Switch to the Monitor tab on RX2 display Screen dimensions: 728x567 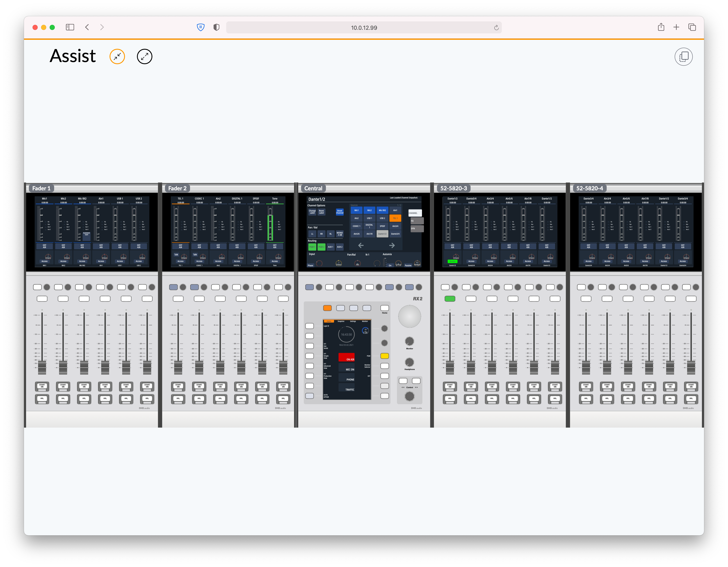coord(365,321)
